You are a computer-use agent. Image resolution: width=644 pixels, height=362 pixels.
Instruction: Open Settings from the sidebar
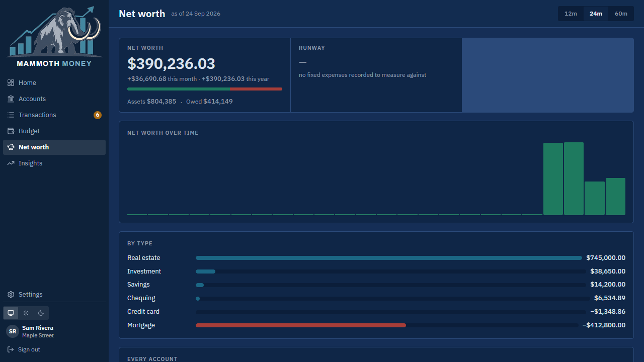54,295
